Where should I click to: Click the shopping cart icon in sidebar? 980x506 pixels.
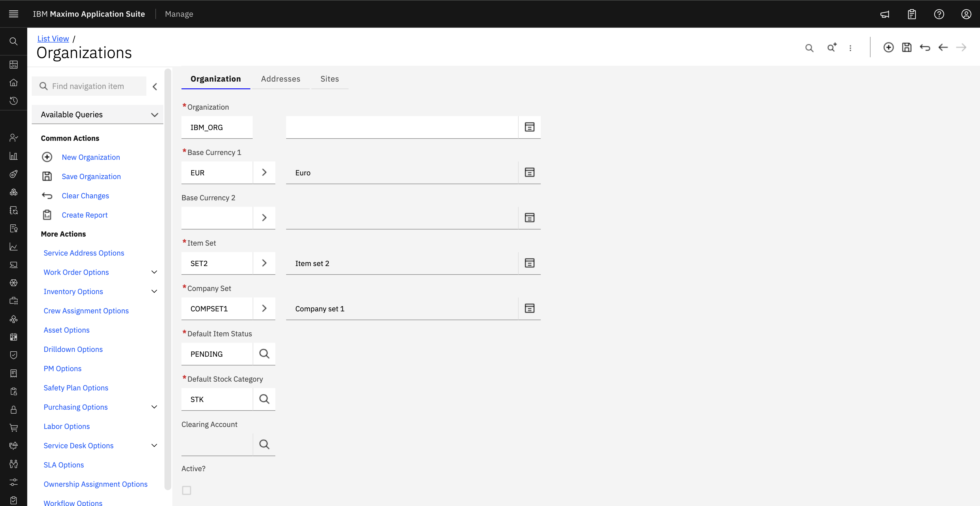click(14, 428)
